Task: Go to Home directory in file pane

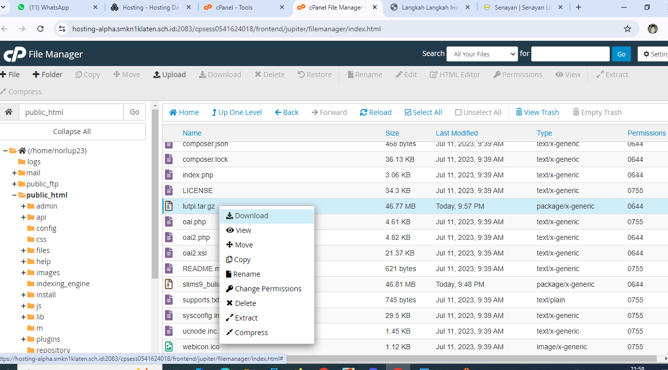Action: tap(184, 112)
